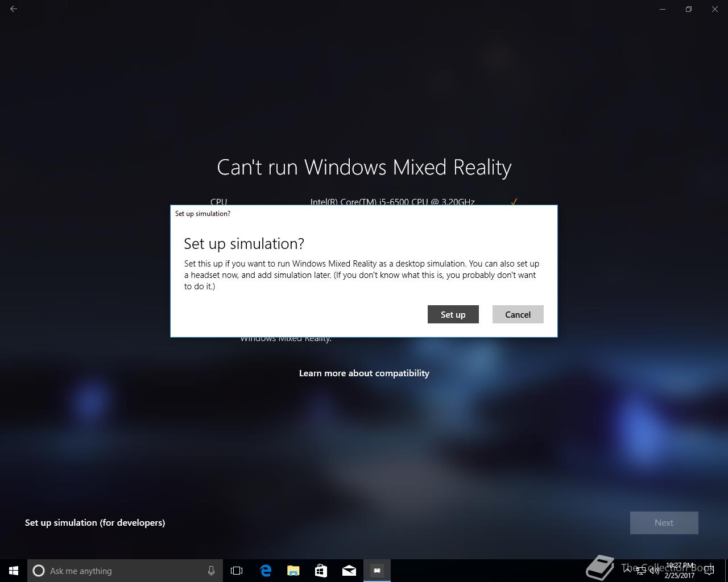Confirm with the Set up button

click(453, 314)
